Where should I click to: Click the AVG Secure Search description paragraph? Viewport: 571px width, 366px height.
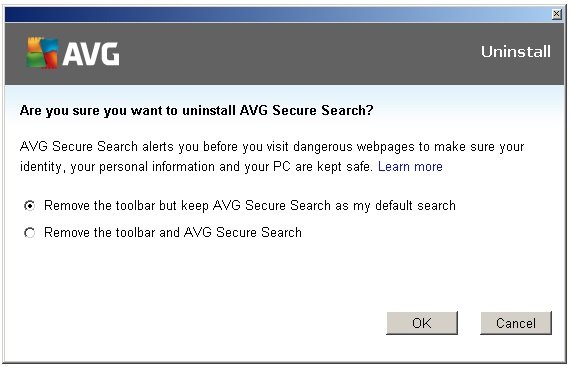click(272, 157)
